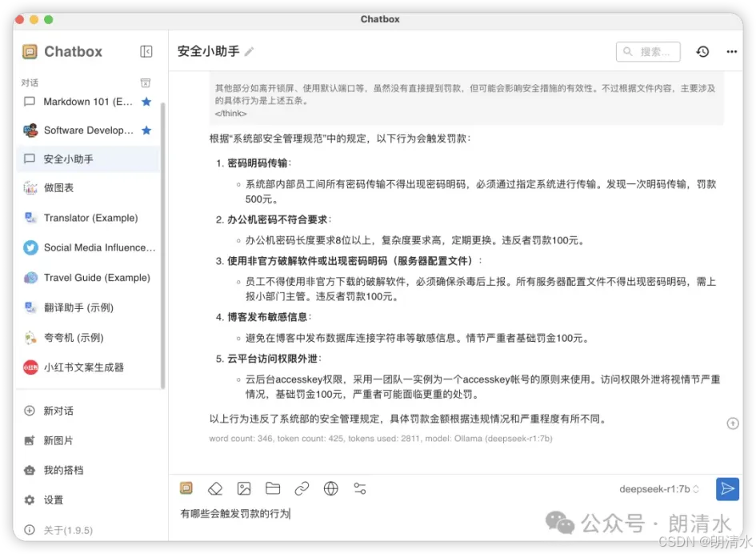756x554 pixels.
Task: Click the sidebar scrollbar
Action: (162, 245)
